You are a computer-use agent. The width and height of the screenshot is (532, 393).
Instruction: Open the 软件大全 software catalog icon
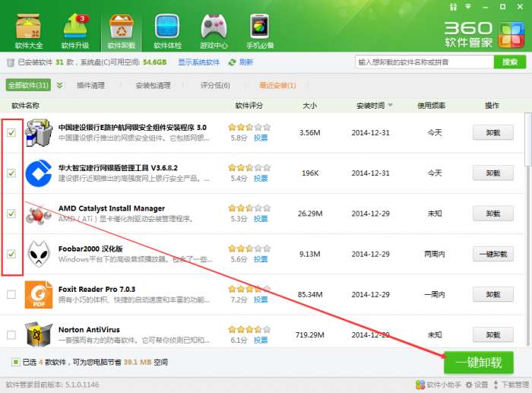pos(29,32)
